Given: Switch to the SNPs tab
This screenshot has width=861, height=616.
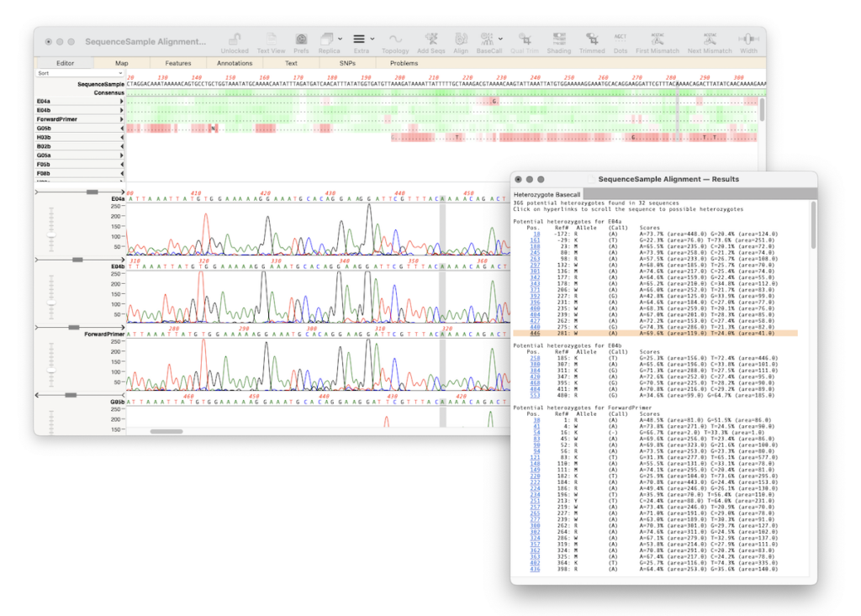Looking at the screenshot, I should coord(346,63).
